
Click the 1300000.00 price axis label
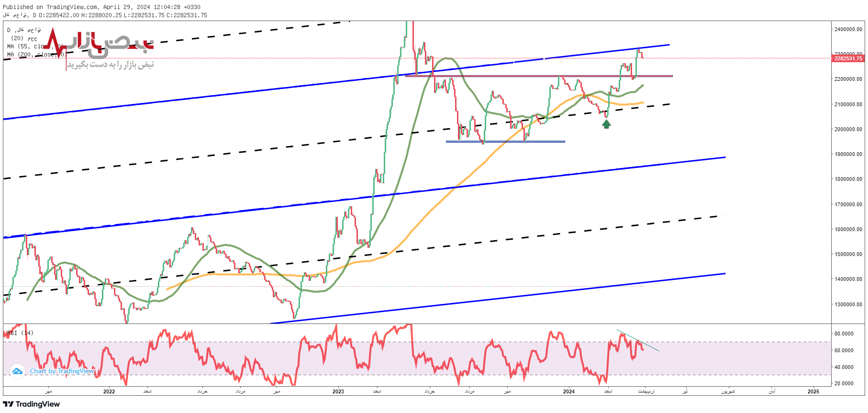coord(848,304)
